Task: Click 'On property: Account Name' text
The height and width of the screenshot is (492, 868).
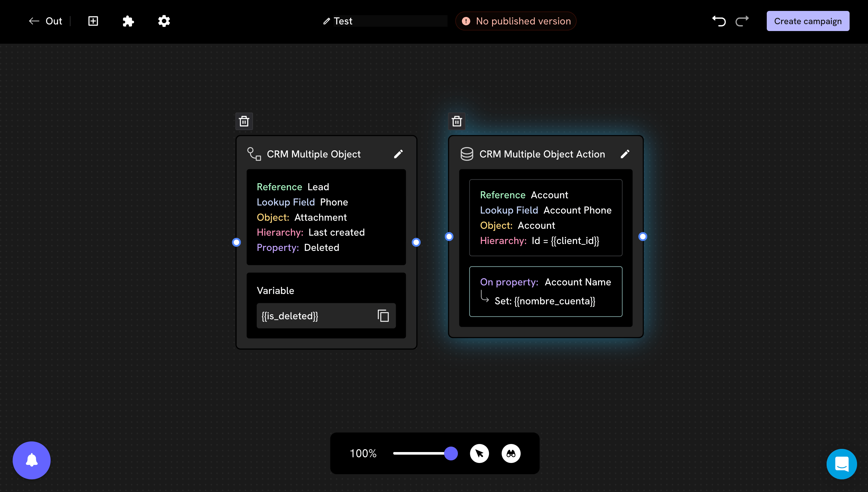Action: point(545,282)
